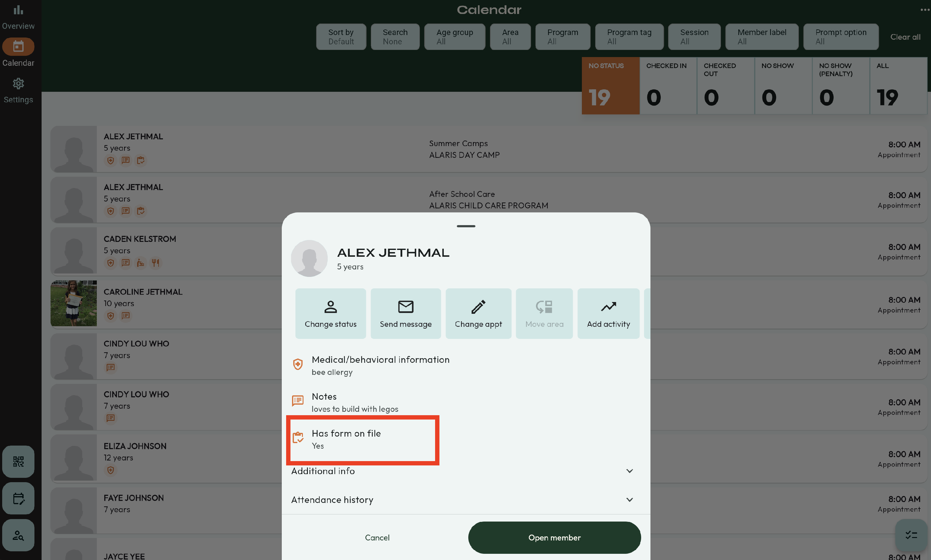Screen dimensions: 931x560
Task: Click Caroline Jethmal's photo thumbnail
Action: point(74,303)
